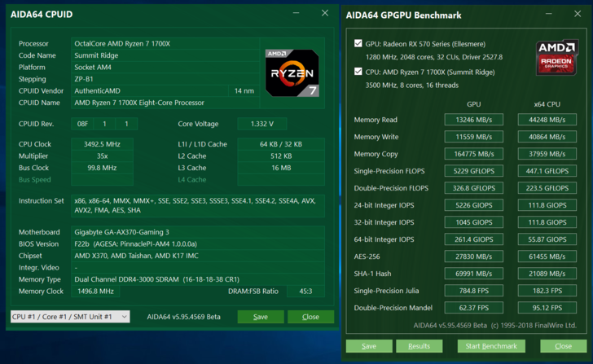The image size is (593, 364).
Task: Minimize the AIDA64 CPUID window
Action: [x=296, y=13]
